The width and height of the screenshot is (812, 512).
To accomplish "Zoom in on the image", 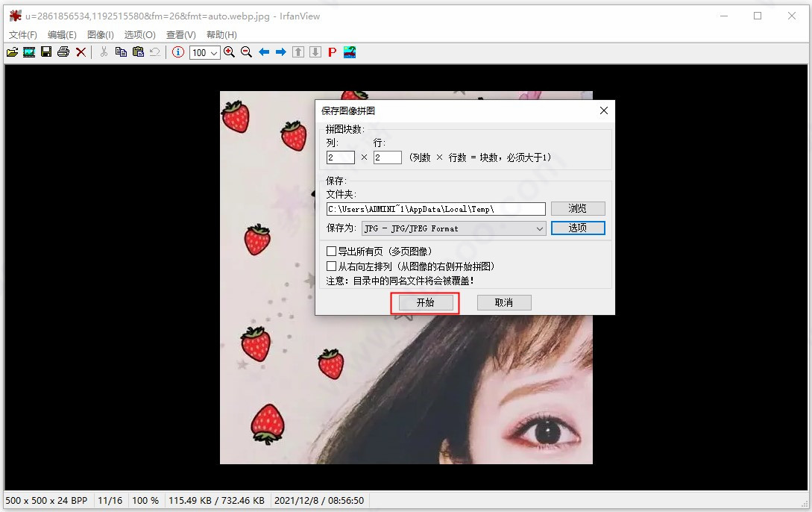I will 230,51.
